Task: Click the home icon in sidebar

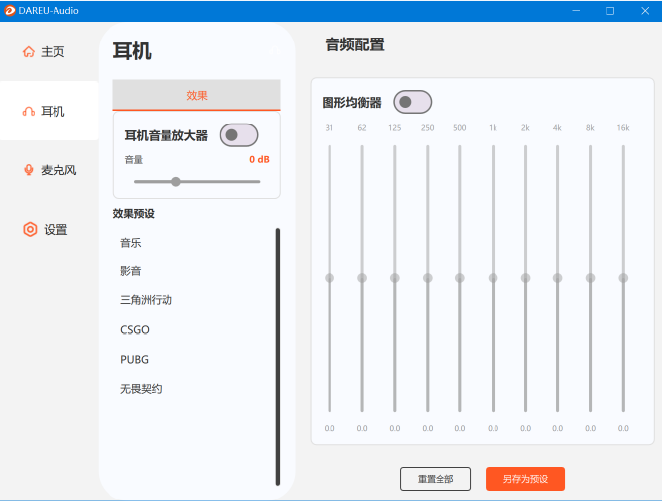Action: [29, 51]
